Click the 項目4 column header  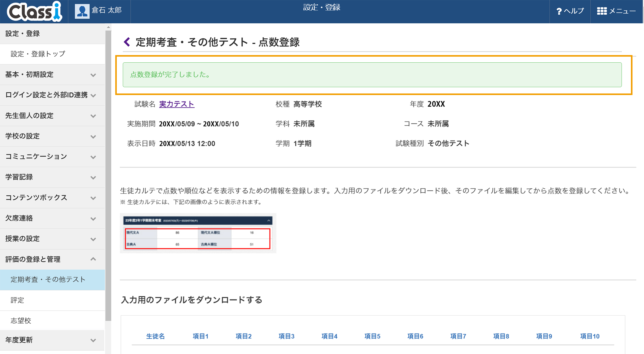coord(329,336)
